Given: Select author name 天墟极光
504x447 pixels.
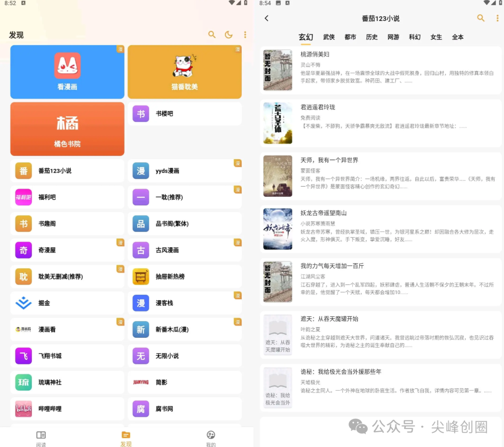Looking at the screenshot, I should pos(310,383).
